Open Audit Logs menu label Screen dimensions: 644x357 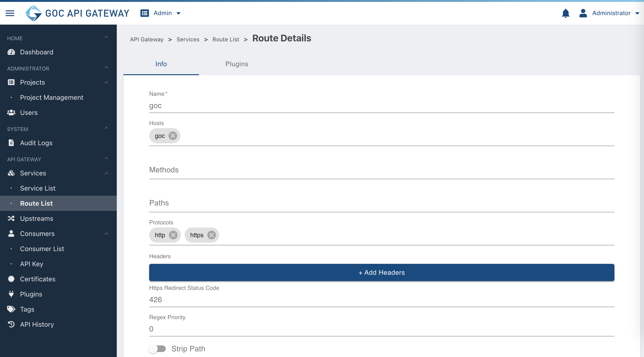(x=36, y=143)
